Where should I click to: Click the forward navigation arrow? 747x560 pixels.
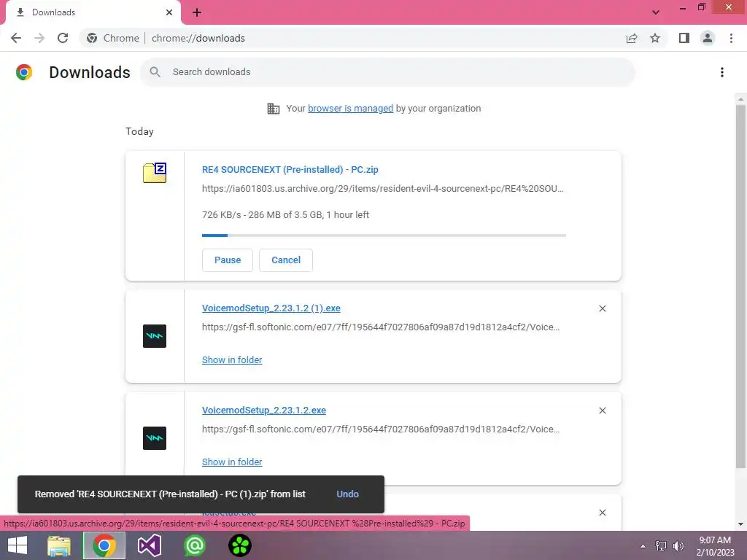[x=39, y=38]
